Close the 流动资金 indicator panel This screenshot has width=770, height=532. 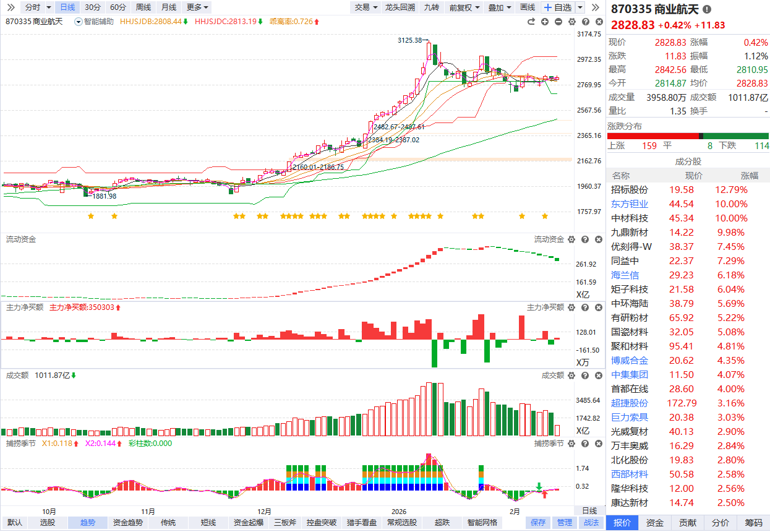click(x=597, y=239)
